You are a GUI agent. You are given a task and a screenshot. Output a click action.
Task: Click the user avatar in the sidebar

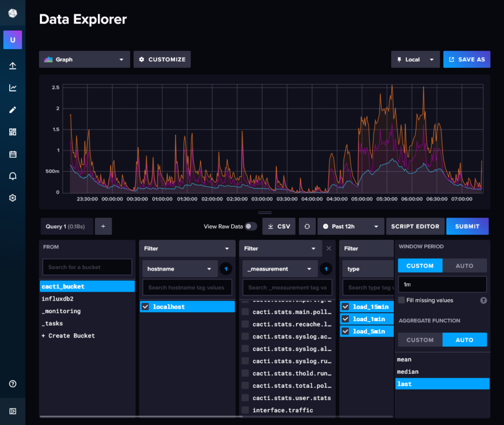[12, 40]
